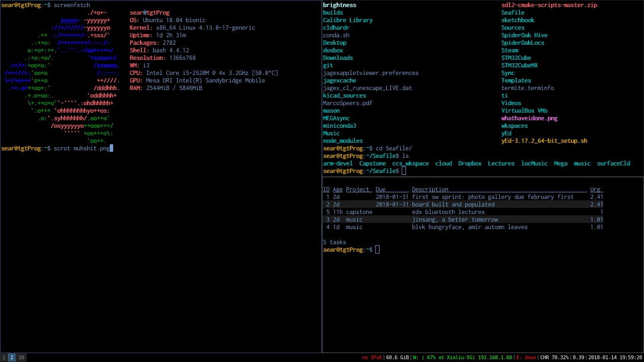The width and height of the screenshot is (644, 362).
Task: Click the 'conda.sh' file name
Action: (x=336, y=35)
